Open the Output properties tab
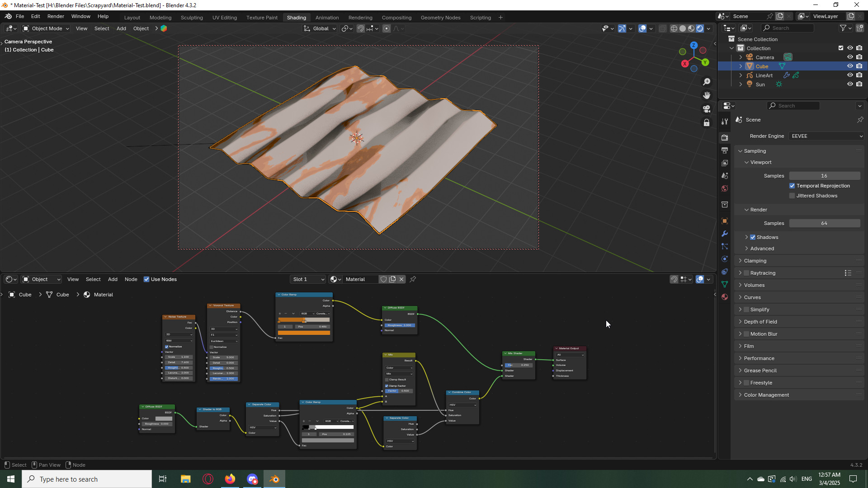The height and width of the screenshot is (488, 868). (x=725, y=150)
